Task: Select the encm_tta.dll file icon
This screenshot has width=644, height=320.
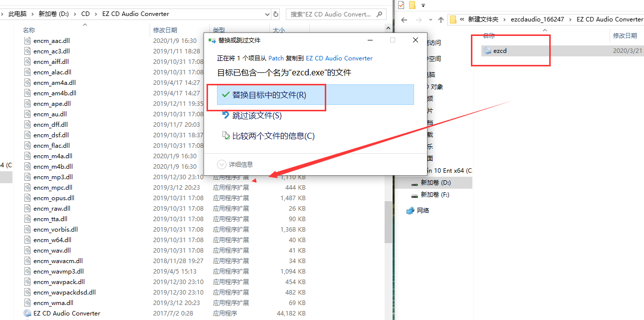Action: pyautogui.click(x=27, y=219)
